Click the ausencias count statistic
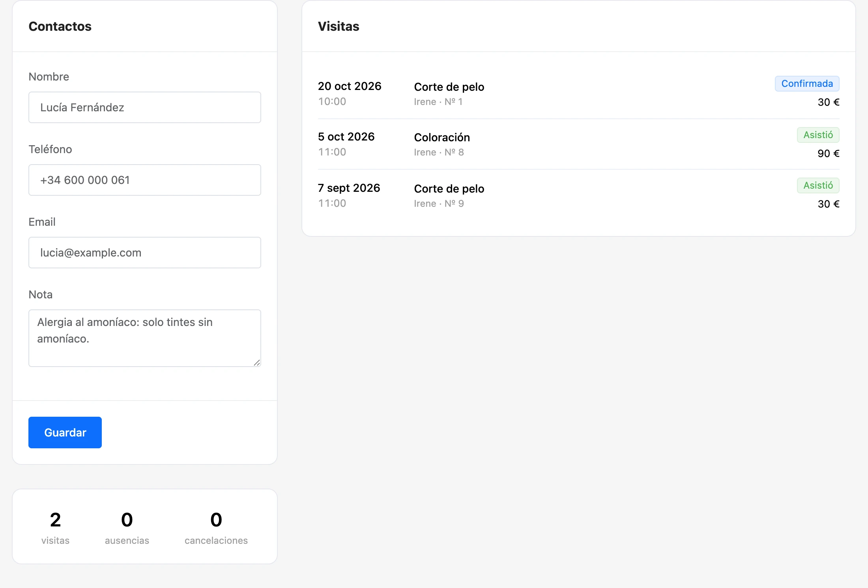The image size is (868, 588). pyautogui.click(x=127, y=528)
